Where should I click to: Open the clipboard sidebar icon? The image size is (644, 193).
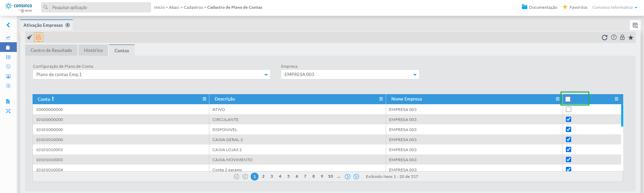[8, 47]
